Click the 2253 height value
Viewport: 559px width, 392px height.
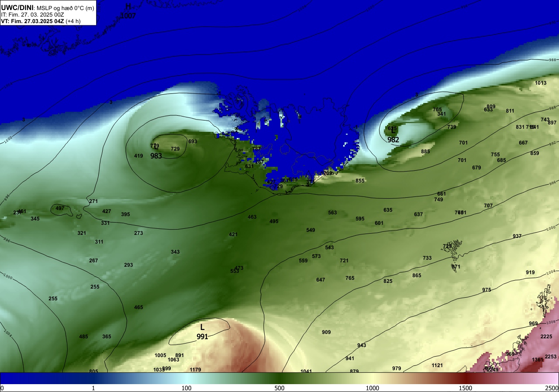point(551,357)
